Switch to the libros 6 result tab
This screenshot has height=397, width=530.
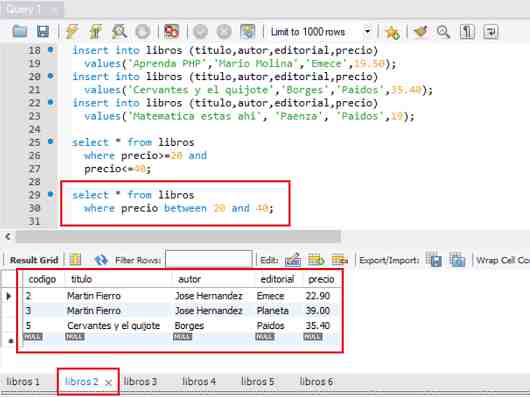tap(316, 382)
